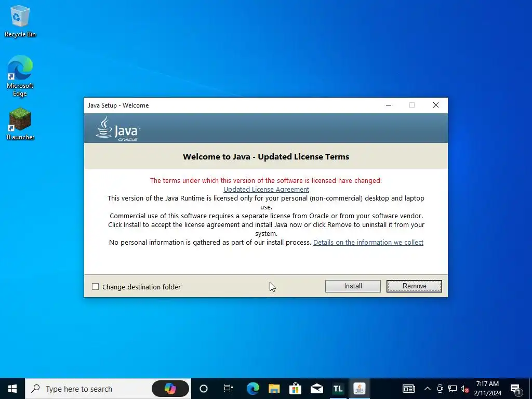Open File Explorer from the taskbar
This screenshot has width=532, height=399.
(x=274, y=389)
